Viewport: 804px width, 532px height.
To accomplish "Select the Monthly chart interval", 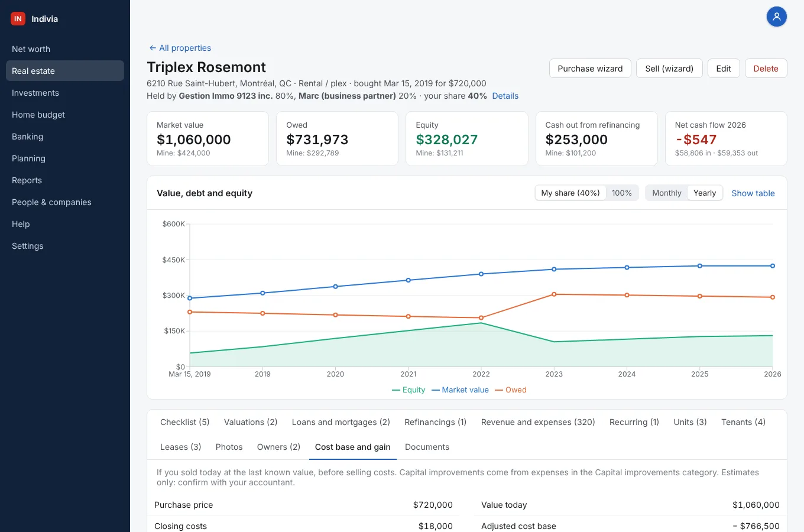I will [667, 193].
